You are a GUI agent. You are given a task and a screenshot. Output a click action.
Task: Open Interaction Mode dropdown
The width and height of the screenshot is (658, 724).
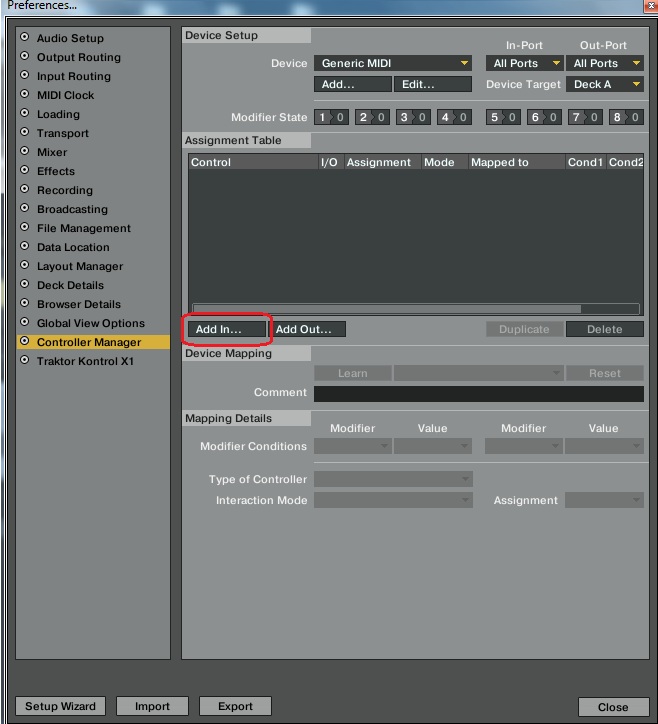click(393, 500)
